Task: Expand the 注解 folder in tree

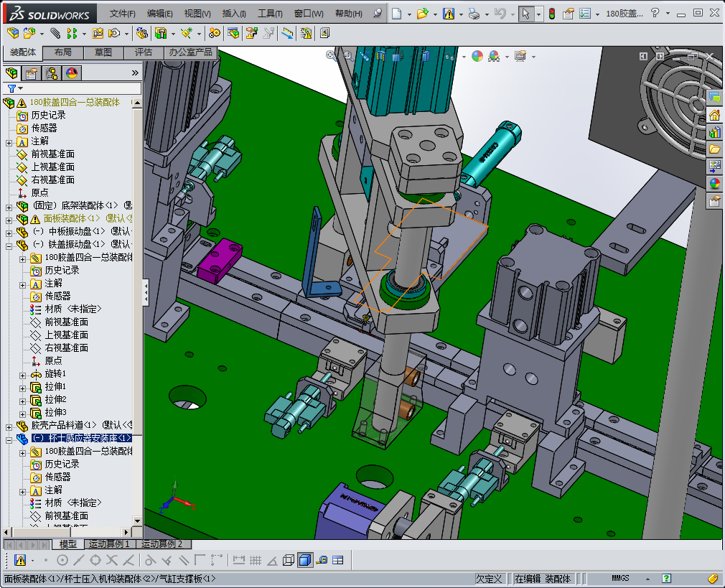Action: coord(9,141)
